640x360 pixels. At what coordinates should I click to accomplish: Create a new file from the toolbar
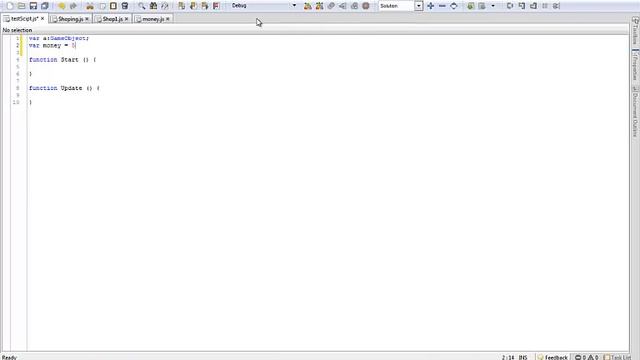(10, 6)
